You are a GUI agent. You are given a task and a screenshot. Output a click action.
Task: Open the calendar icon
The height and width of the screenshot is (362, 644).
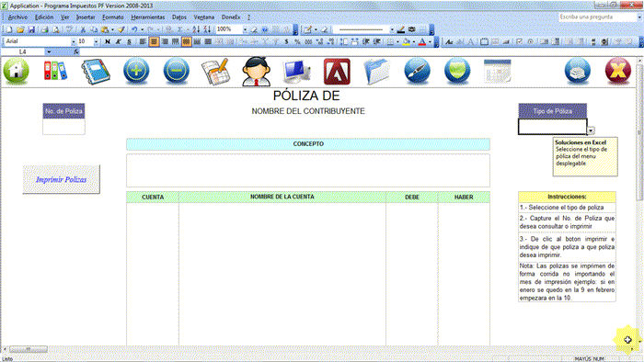(498, 71)
